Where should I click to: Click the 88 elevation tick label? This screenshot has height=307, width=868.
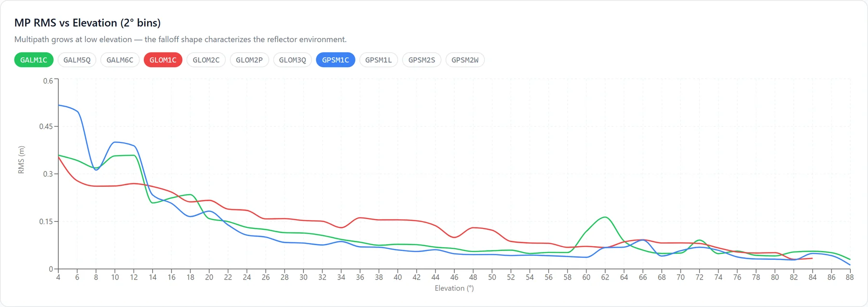click(850, 277)
